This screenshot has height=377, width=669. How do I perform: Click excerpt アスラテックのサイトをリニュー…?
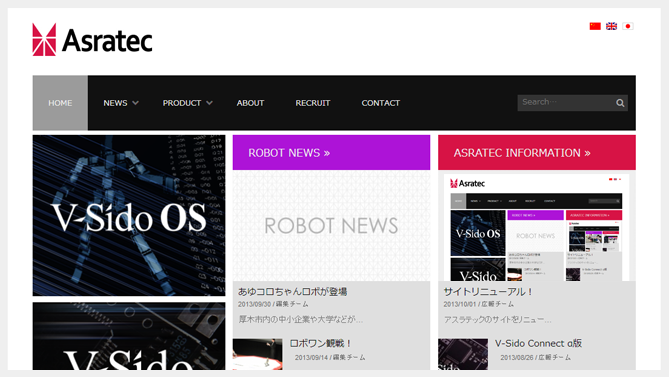(497, 319)
